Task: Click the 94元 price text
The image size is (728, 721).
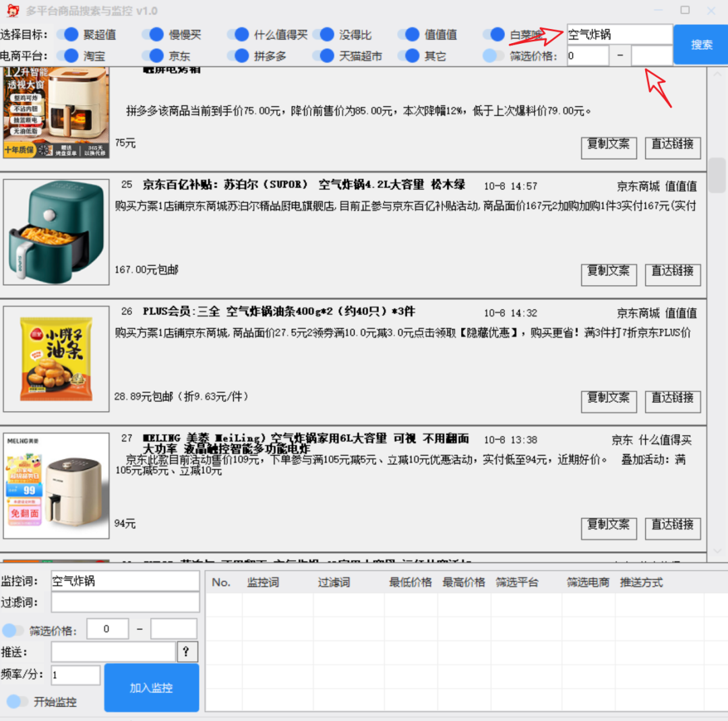Action: (x=125, y=524)
